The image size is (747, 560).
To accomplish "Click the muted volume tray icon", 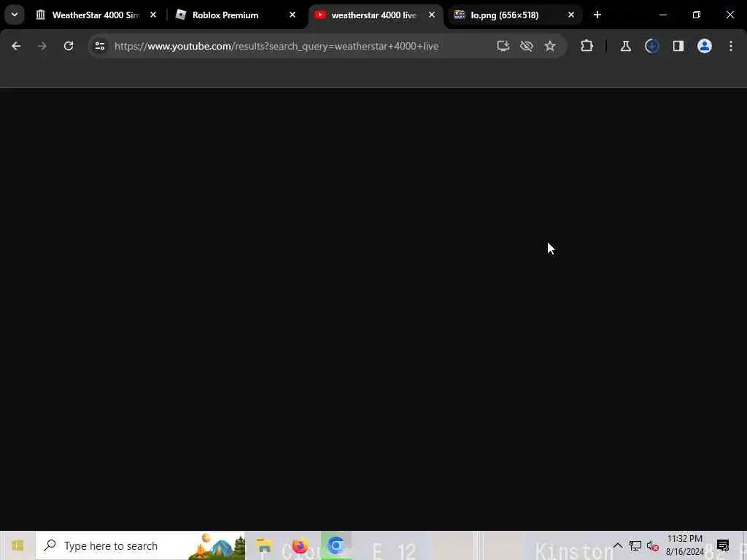I will [653, 546].
